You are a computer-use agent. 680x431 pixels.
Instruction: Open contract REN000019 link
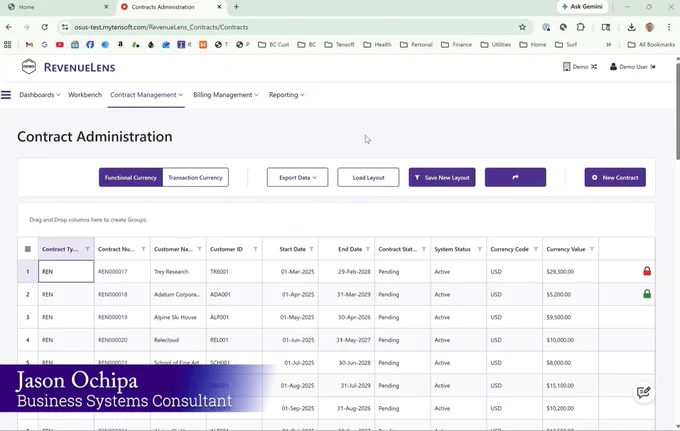(x=113, y=317)
